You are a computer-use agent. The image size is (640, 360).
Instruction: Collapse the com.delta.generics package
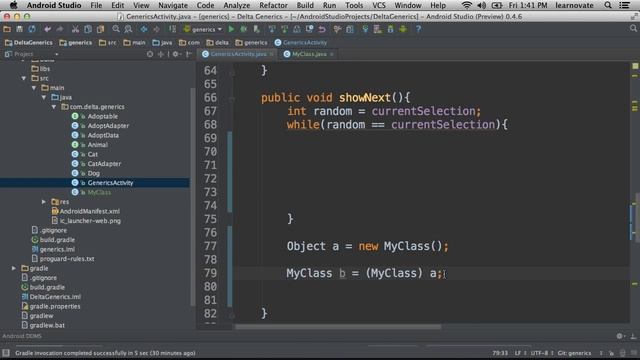pos(53,107)
